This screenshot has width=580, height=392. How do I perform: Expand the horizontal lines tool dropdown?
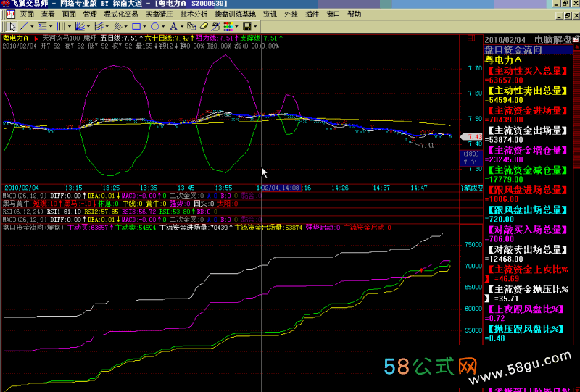(51, 27)
